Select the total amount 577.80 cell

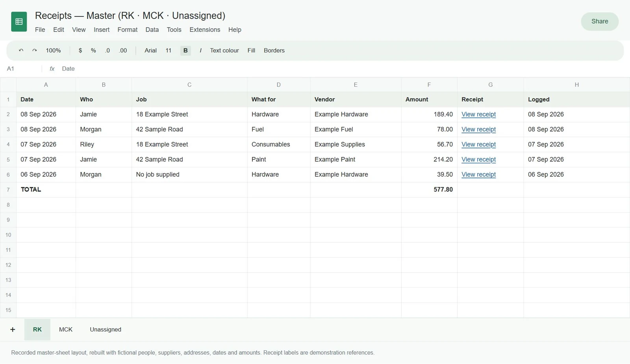pyautogui.click(x=429, y=190)
